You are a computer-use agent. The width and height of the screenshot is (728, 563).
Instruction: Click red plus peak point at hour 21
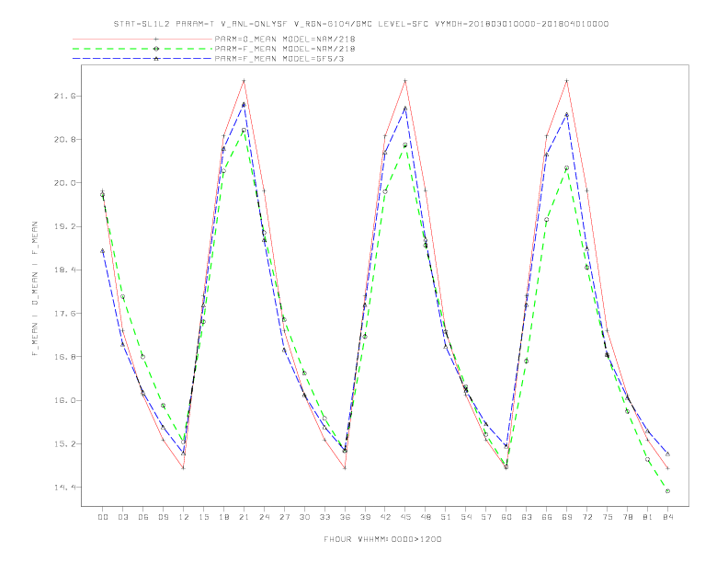pos(244,81)
